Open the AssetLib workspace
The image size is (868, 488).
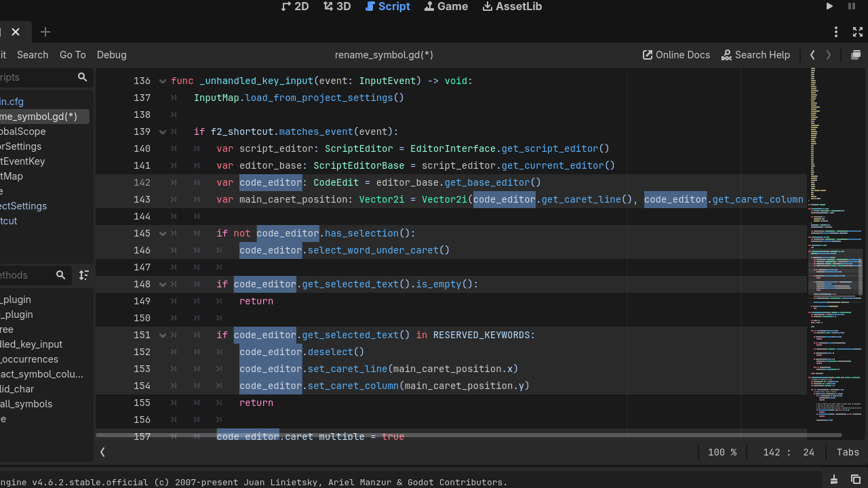(x=512, y=6)
